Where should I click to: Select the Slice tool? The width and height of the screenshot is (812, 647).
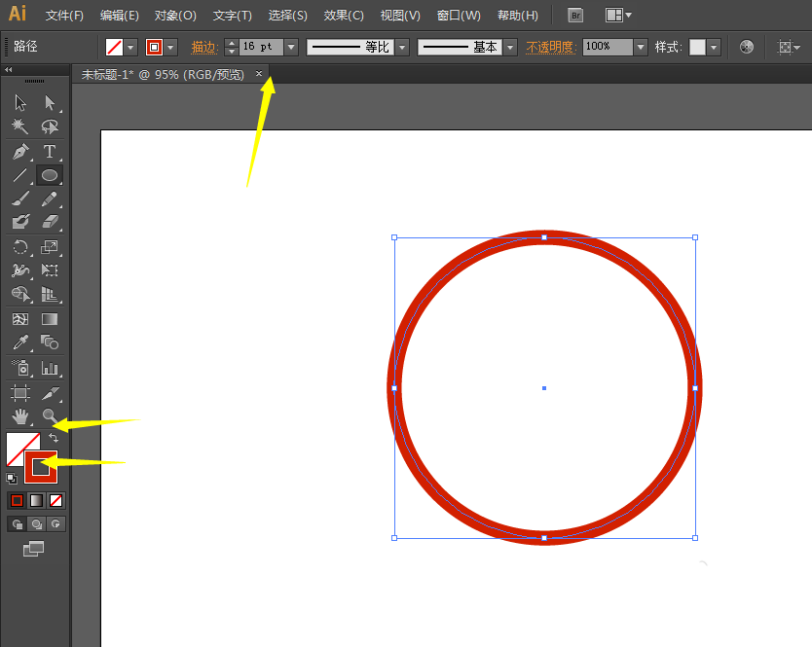pos(50,393)
